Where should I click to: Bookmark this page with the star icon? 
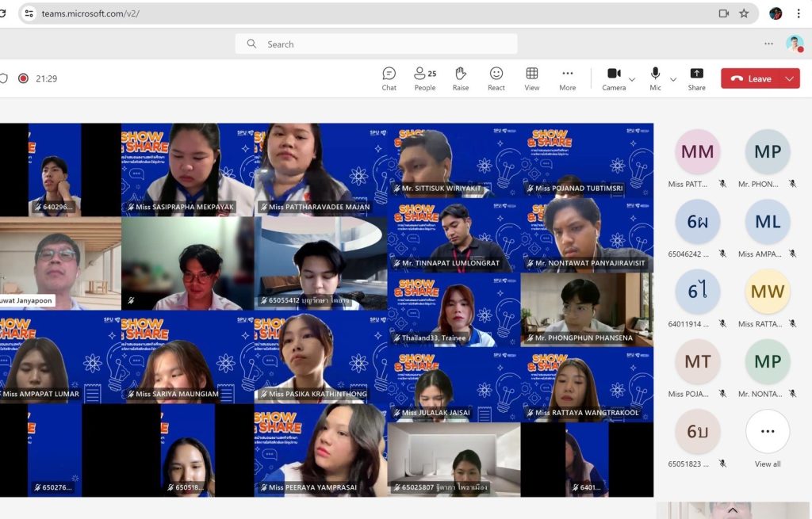(744, 13)
